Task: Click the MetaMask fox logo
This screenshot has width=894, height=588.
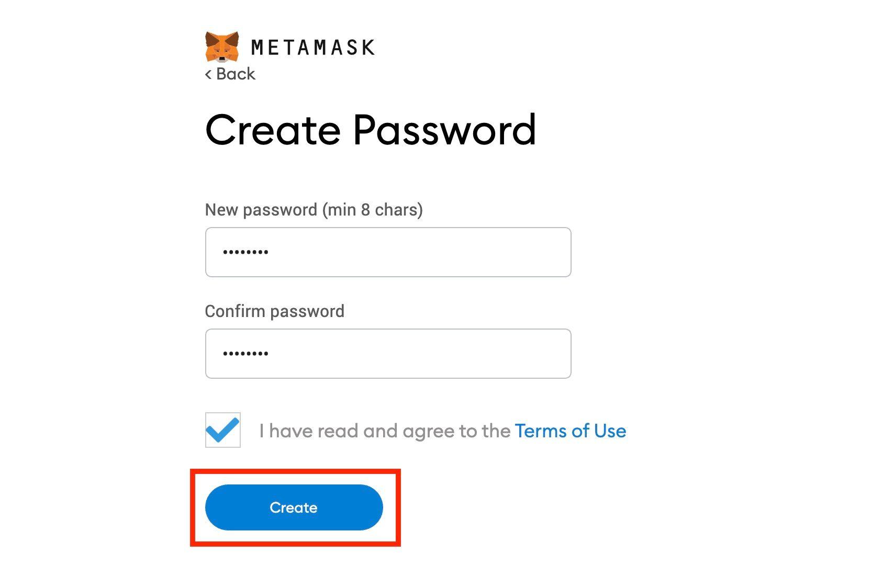Action: click(222, 47)
